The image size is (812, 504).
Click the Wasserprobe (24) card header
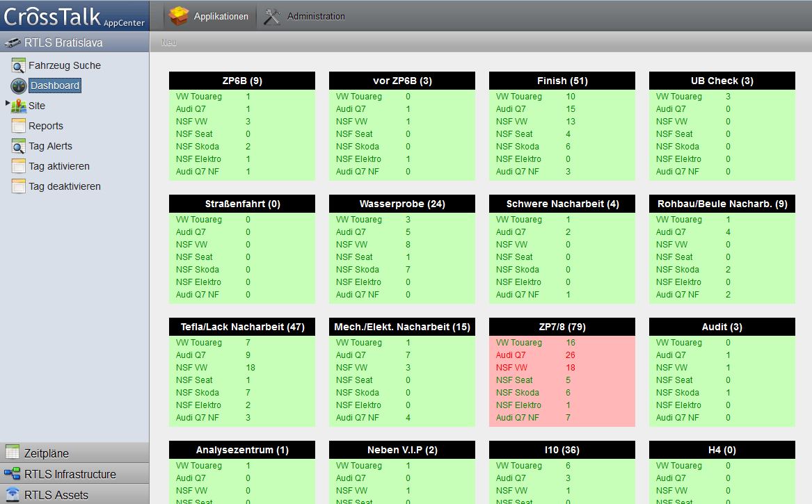[x=402, y=204]
